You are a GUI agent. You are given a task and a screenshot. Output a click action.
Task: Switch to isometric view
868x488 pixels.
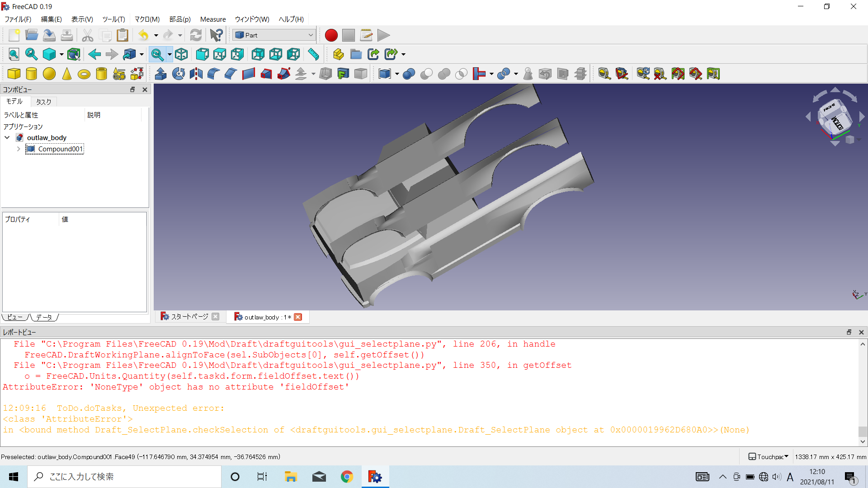(x=181, y=54)
